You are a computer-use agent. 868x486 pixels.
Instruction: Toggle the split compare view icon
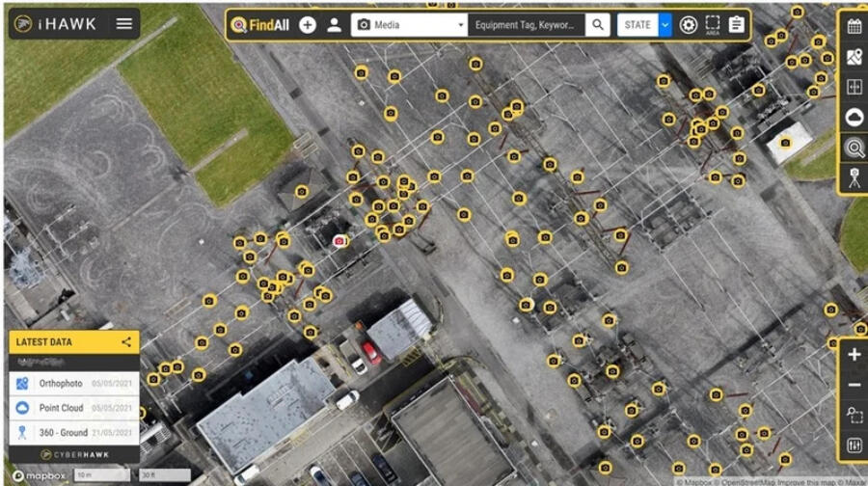click(x=854, y=87)
